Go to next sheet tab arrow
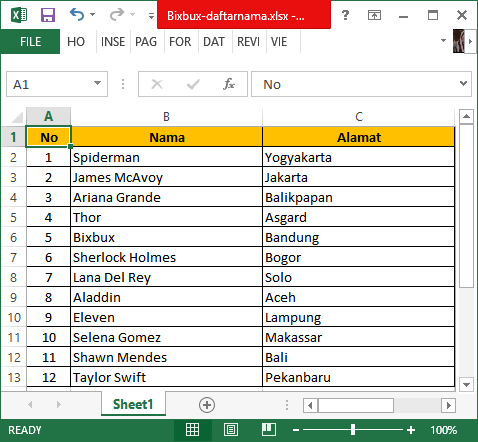Screen dimensions: 478x442 59,404
